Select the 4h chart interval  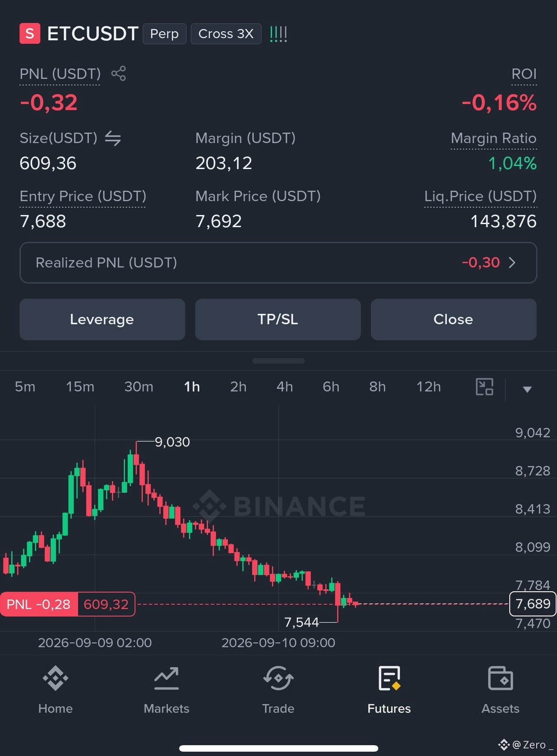tap(285, 387)
